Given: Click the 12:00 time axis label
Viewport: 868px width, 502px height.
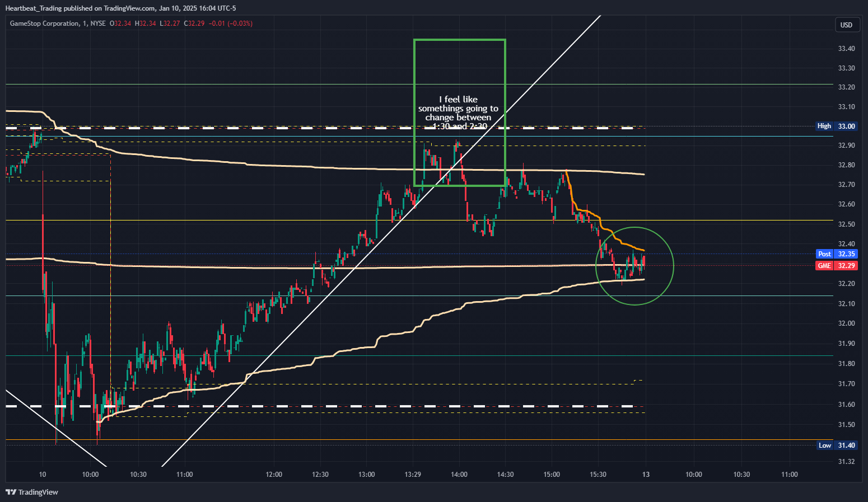Looking at the screenshot, I should [274, 475].
